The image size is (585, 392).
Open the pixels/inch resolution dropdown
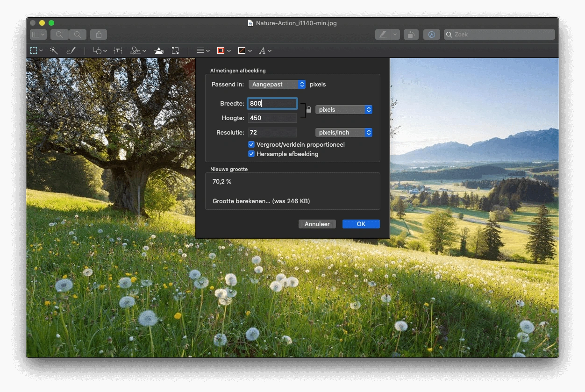(x=344, y=133)
